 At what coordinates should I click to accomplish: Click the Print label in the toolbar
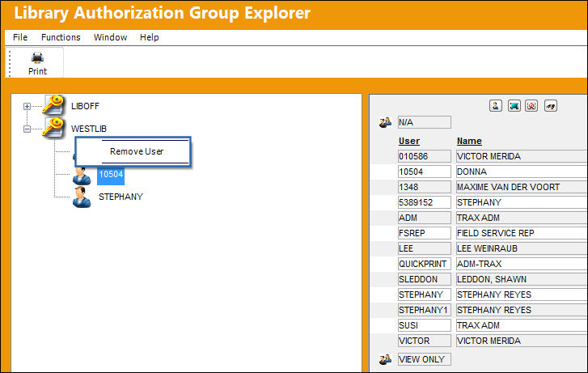[x=37, y=71]
